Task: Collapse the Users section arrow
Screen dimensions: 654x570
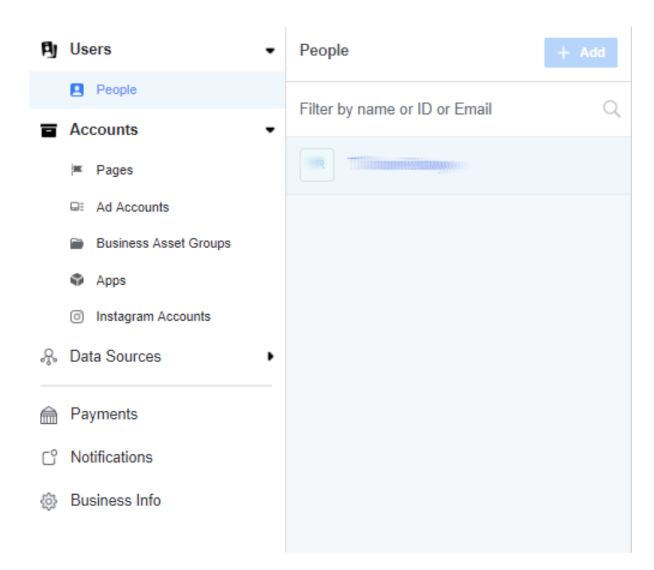Action: (x=269, y=50)
